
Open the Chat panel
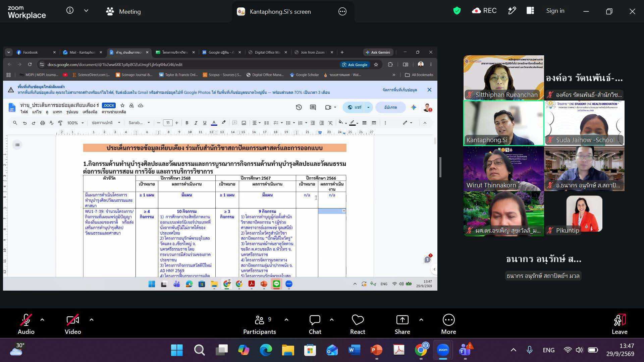(x=315, y=324)
